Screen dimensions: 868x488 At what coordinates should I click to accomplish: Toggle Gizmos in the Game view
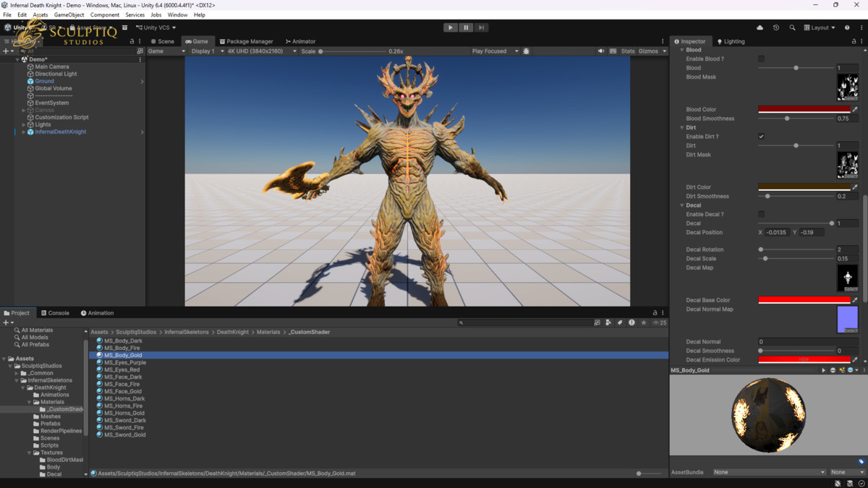tap(648, 51)
